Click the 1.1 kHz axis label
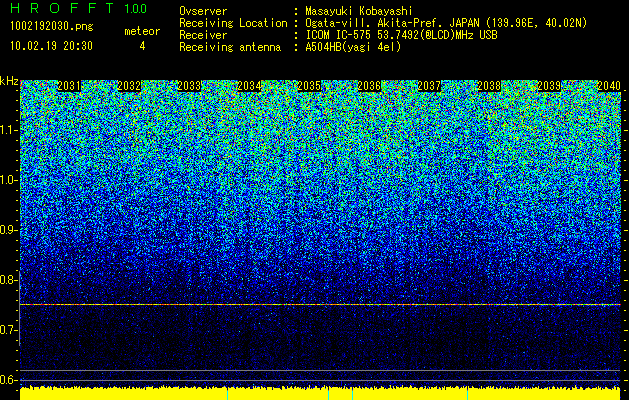 point(8,130)
